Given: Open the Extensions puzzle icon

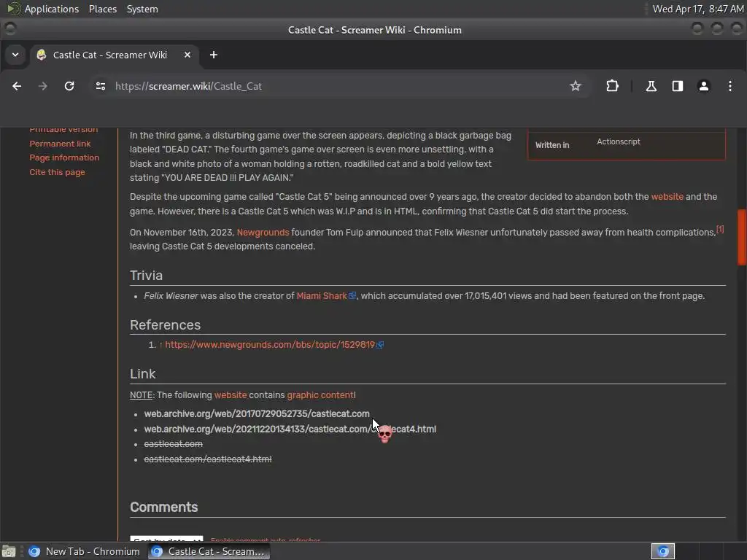Looking at the screenshot, I should click(x=612, y=86).
